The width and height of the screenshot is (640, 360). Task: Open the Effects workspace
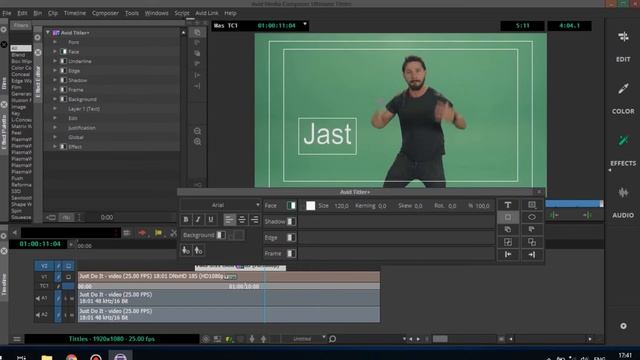(623, 150)
